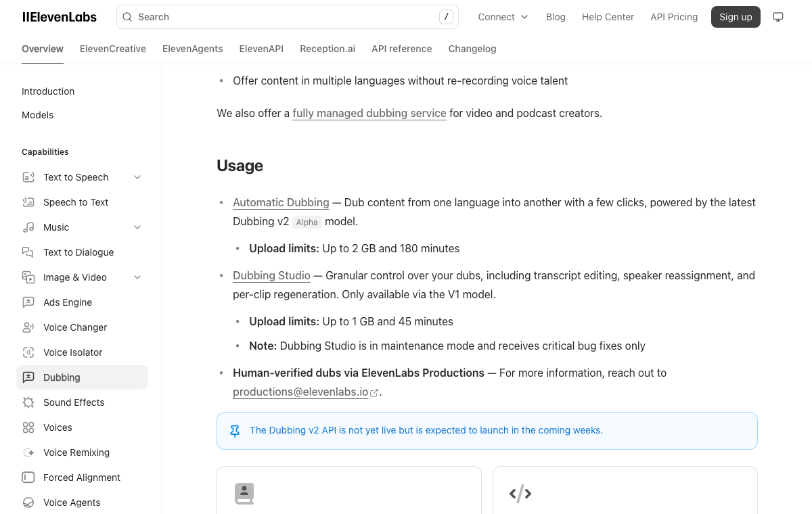The image size is (812, 514).
Task: Click the Voices grid icon
Action: (28, 427)
